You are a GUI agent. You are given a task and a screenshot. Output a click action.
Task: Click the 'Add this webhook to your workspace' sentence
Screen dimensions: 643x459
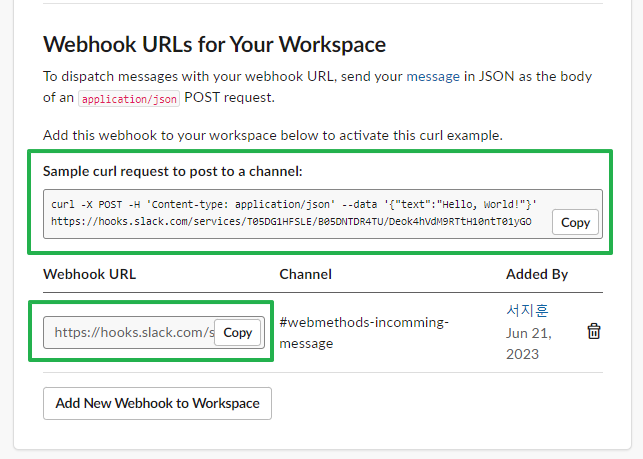(271, 135)
